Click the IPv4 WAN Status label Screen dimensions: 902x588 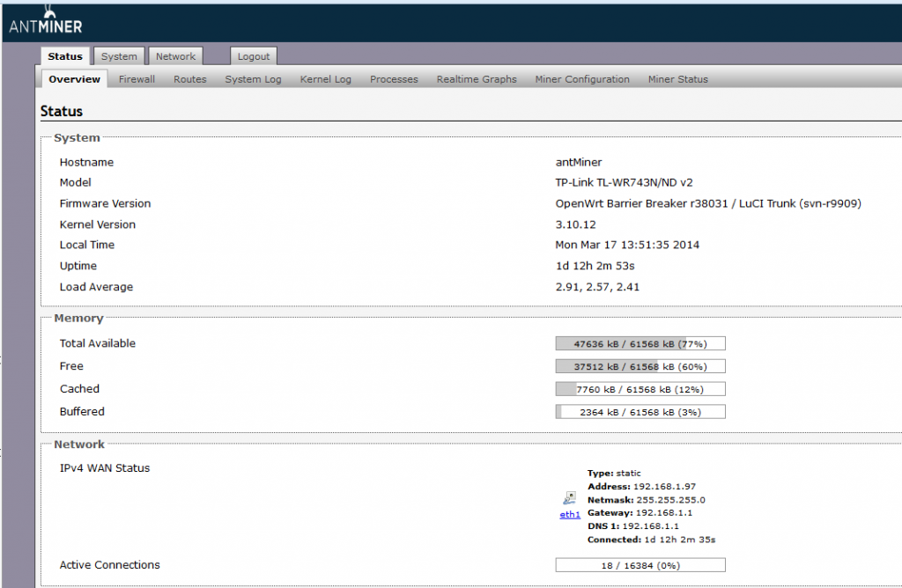[105, 468]
